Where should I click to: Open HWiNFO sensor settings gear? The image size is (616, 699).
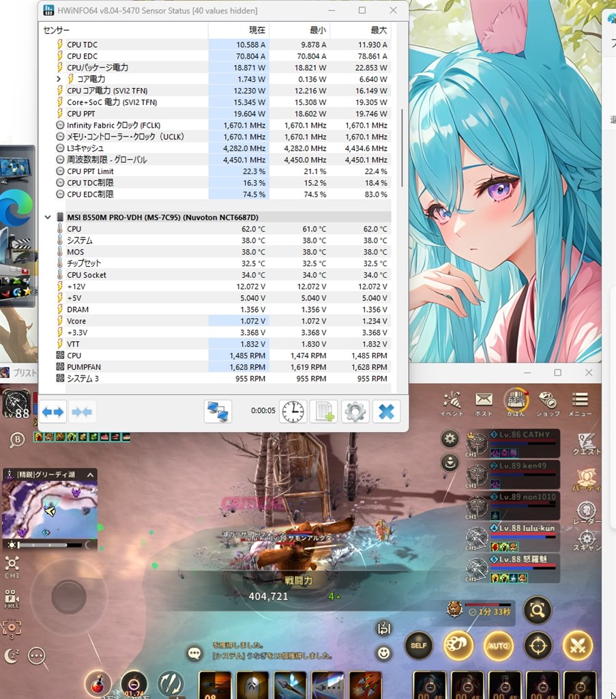355,412
